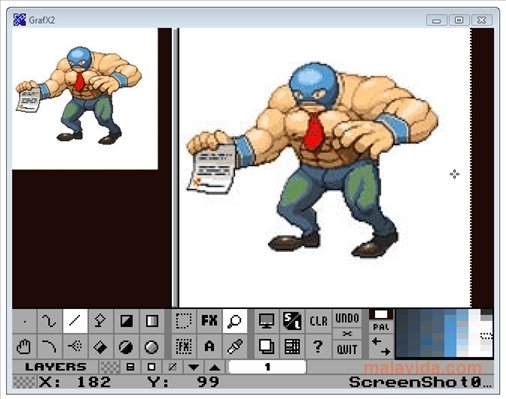Select the gradient rectangle tool

coord(151,321)
